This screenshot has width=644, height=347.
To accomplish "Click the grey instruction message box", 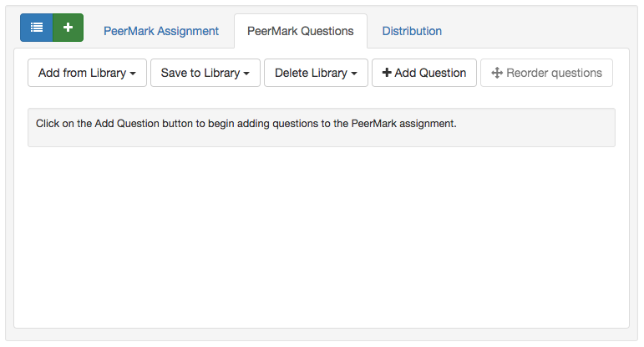I will (322, 127).
